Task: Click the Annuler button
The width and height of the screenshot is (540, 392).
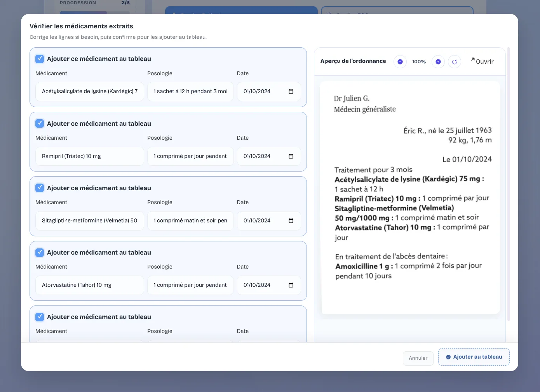Action: [418, 358]
